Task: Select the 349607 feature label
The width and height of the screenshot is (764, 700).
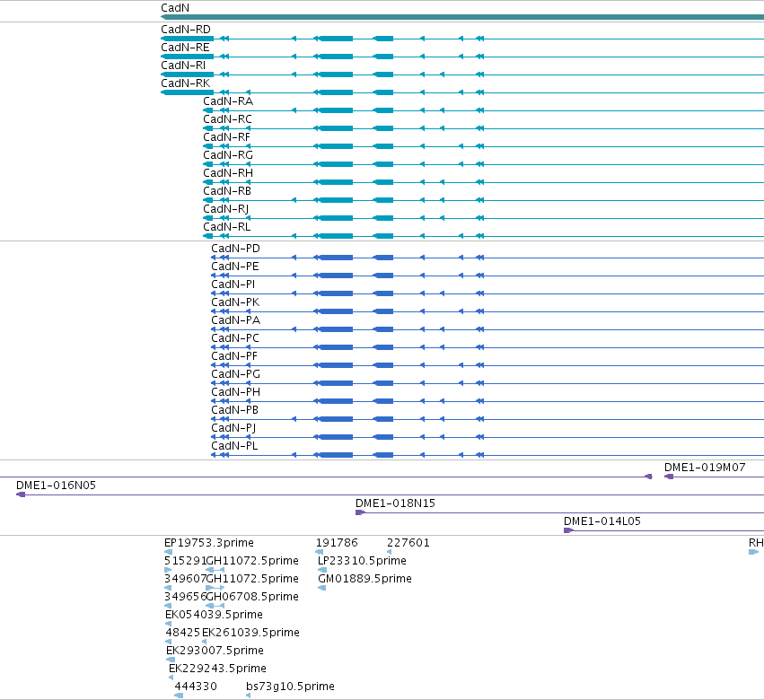Action: tap(185, 579)
